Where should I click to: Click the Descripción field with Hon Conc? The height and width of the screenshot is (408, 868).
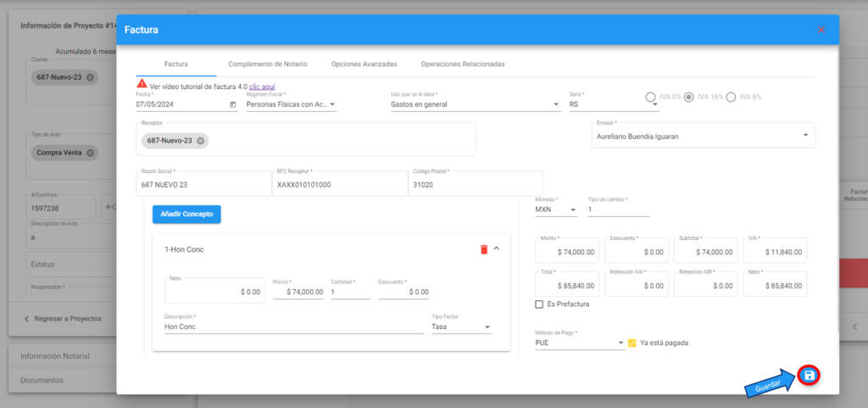tap(294, 327)
